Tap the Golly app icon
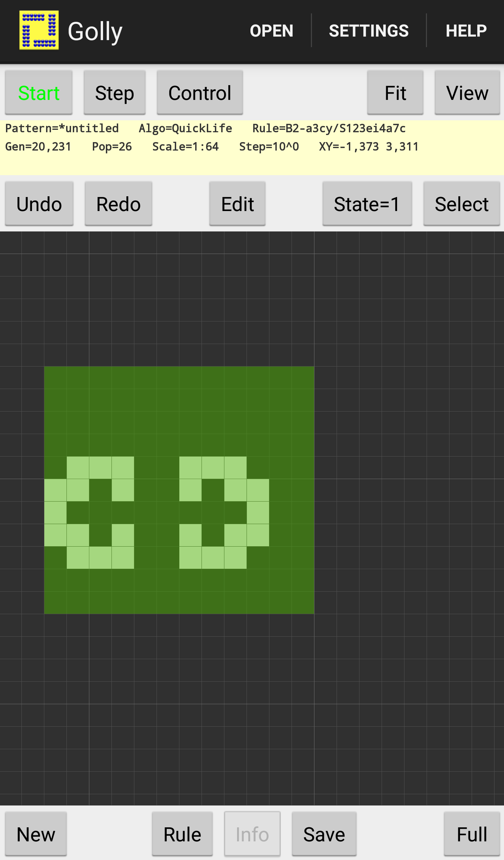Screen dimensions: 504x860 [x=39, y=30]
